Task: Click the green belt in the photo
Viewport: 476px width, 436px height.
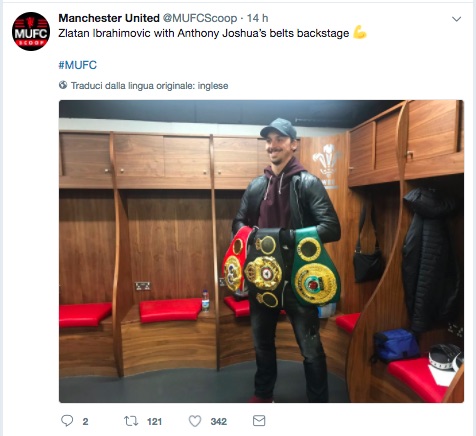Action: click(x=315, y=267)
